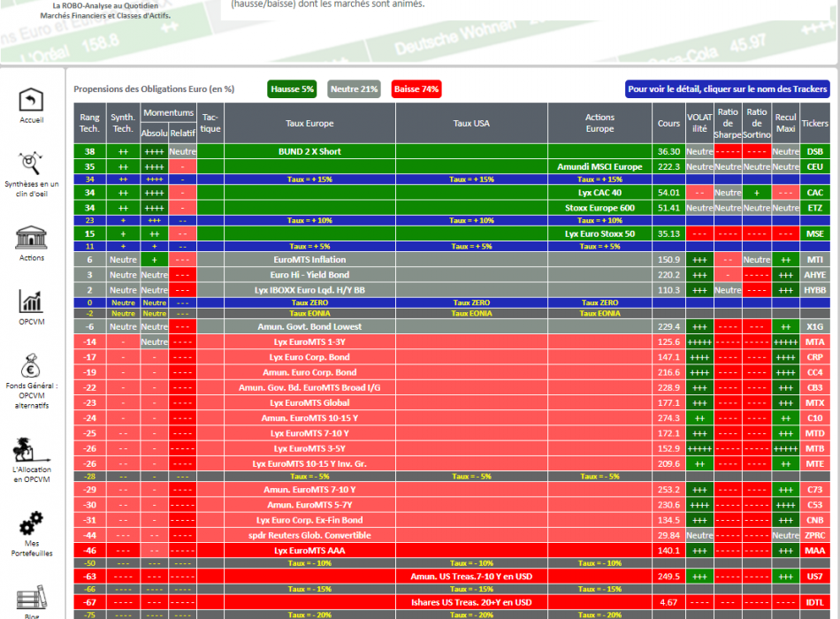Click the CEU ticker cell

coord(815,166)
